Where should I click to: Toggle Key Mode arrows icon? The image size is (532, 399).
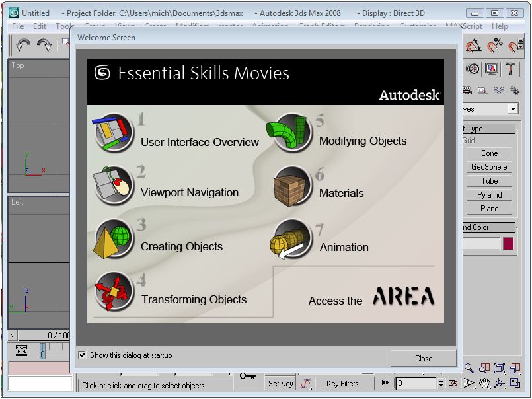386,382
